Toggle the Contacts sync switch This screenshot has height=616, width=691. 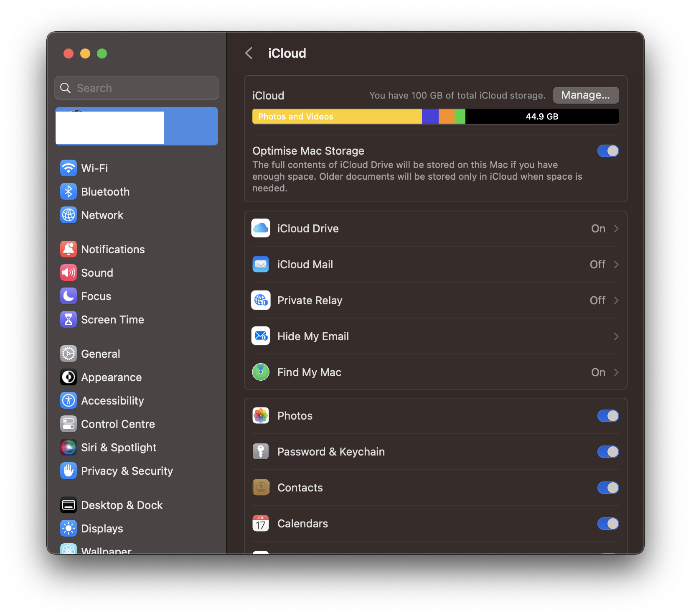pos(608,488)
